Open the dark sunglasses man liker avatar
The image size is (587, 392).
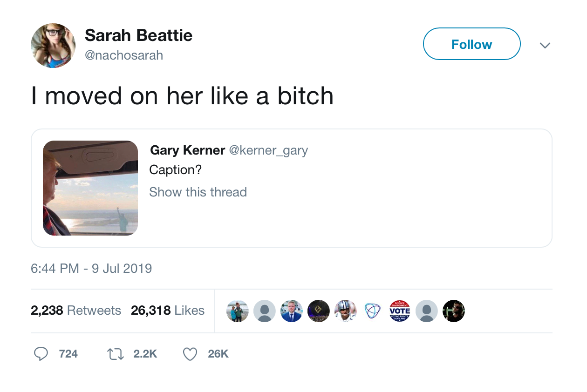pos(454,311)
